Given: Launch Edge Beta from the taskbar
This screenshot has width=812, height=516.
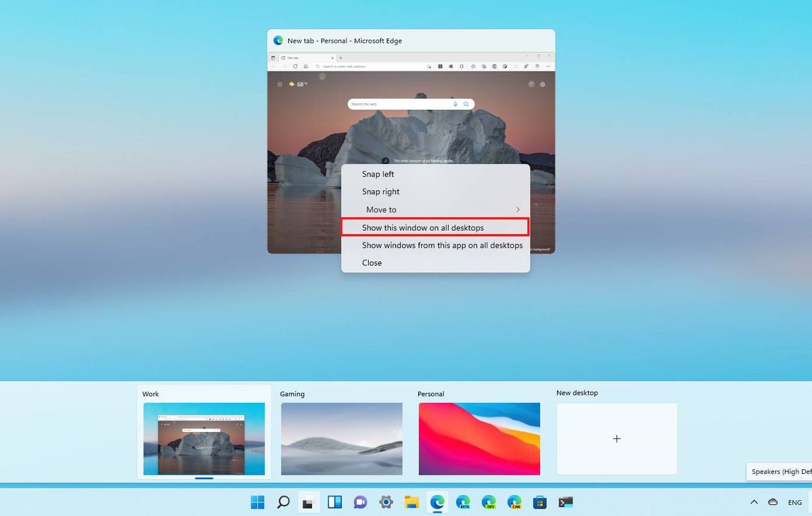Looking at the screenshot, I should [x=464, y=502].
